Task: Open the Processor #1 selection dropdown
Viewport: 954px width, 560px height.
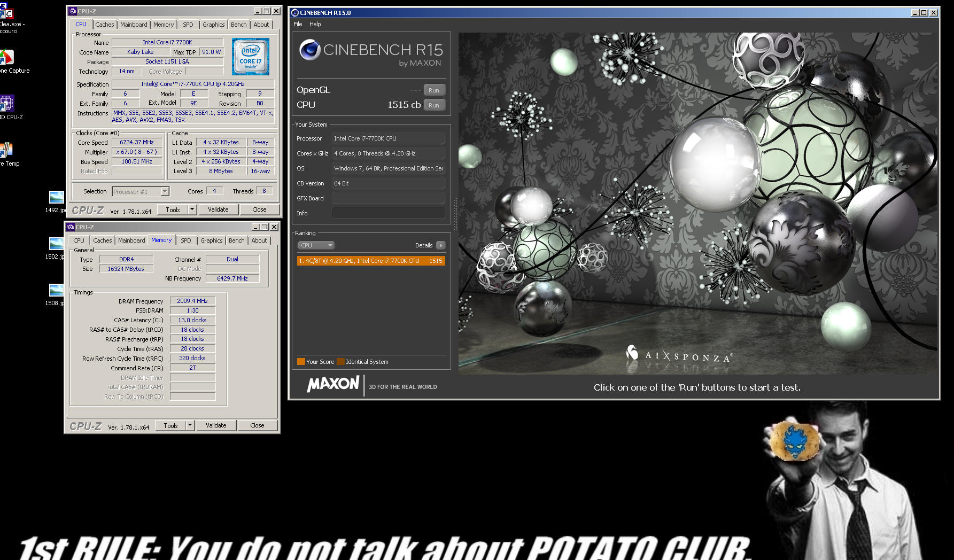Action: pyautogui.click(x=141, y=191)
